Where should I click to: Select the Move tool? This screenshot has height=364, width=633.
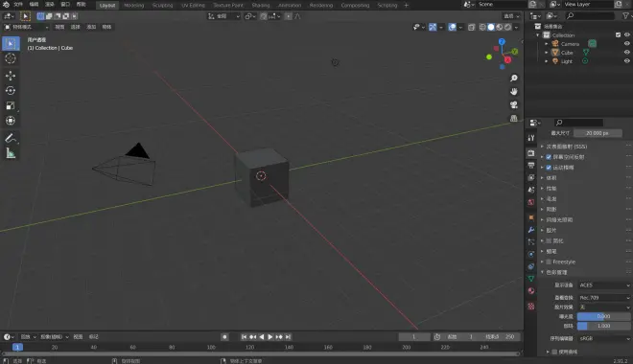coord(11,76)
